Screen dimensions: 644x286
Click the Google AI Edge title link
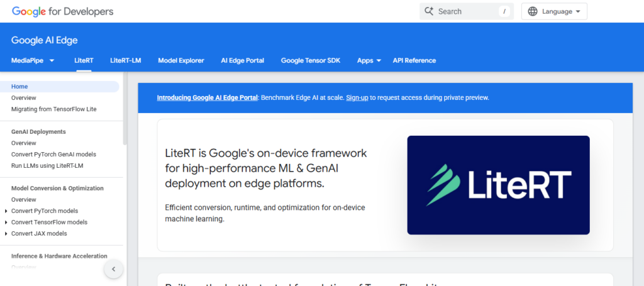tap(45, 40)
